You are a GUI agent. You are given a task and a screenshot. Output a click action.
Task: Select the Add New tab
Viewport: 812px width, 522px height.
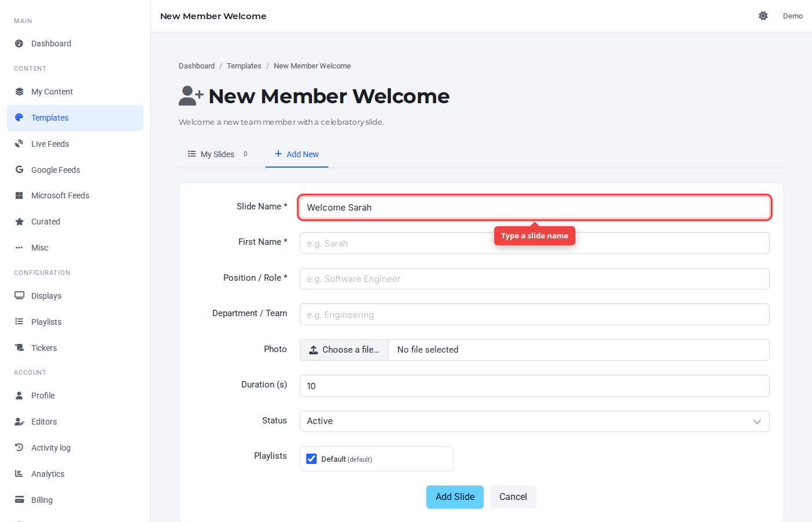coord(297,154)
